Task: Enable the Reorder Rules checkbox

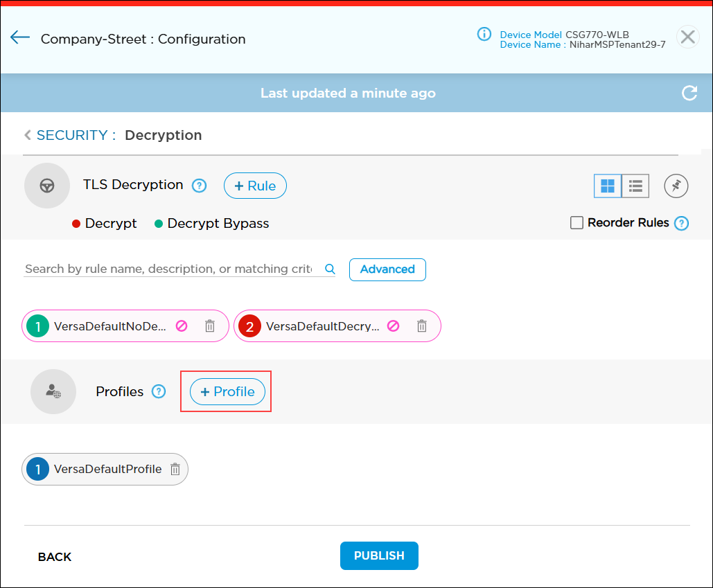Action: [576, 223]
